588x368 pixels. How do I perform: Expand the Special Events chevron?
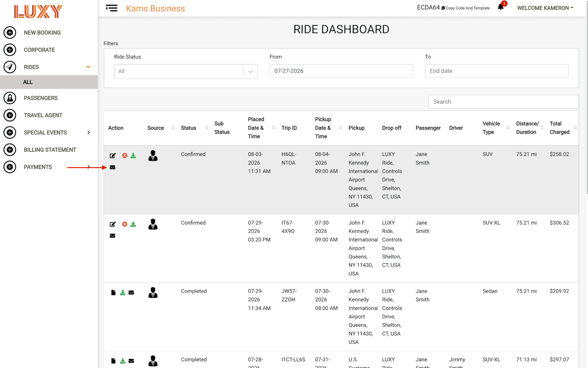pyautogui.click(x=89, y=133)
